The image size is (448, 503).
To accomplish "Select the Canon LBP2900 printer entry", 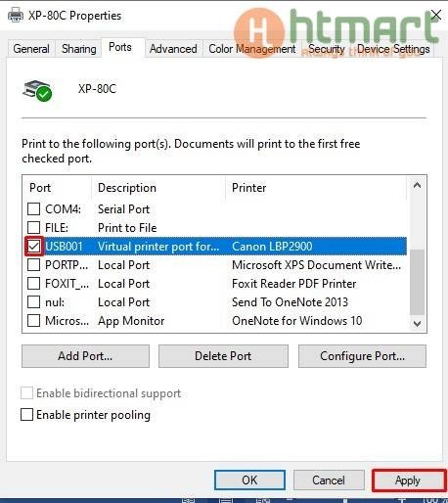I will tap(272, 247).
